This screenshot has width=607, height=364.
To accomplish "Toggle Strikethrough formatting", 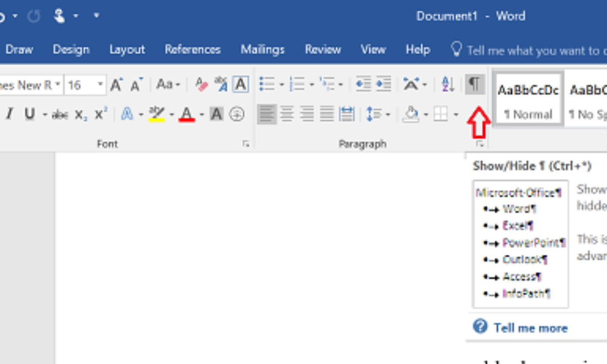I will click(x=60, y=115).
